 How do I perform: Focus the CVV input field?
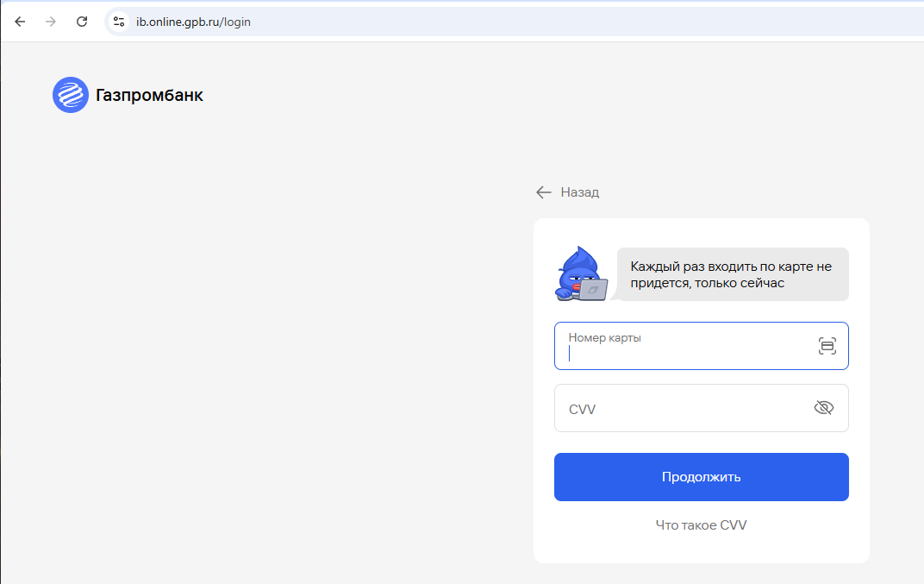coord(702,408)
